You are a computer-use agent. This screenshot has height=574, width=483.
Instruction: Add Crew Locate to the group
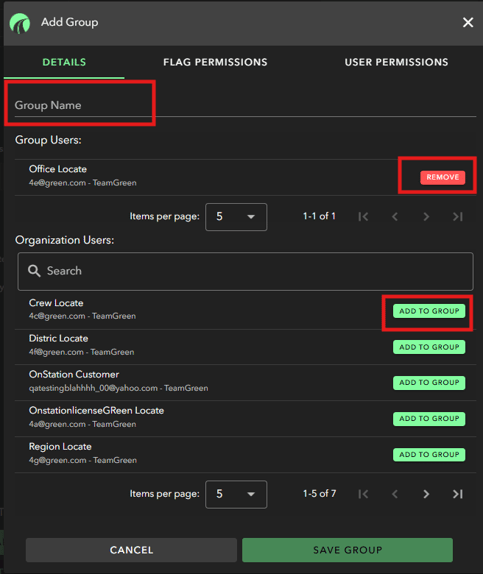click(429, 311)
